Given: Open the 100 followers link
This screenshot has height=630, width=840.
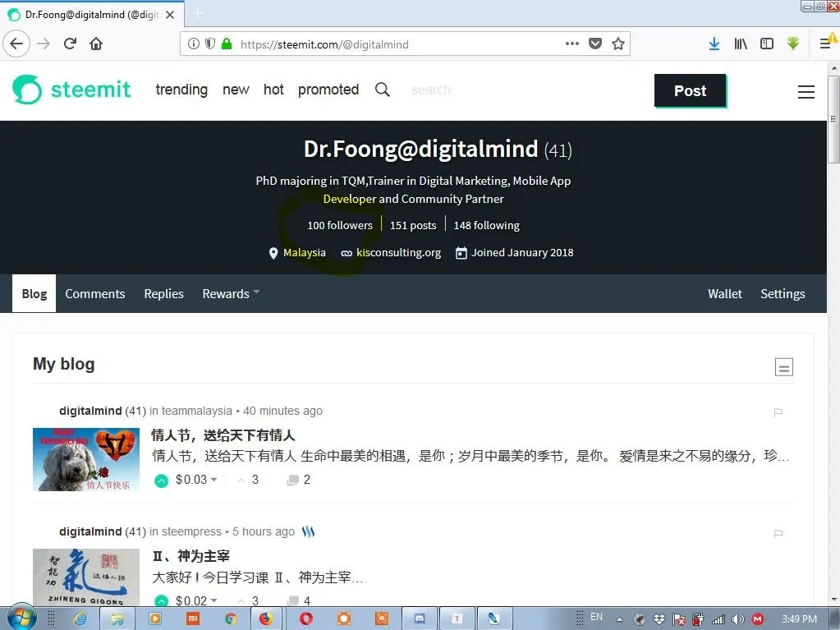Looking at the screenshot, I should (340, 226).
